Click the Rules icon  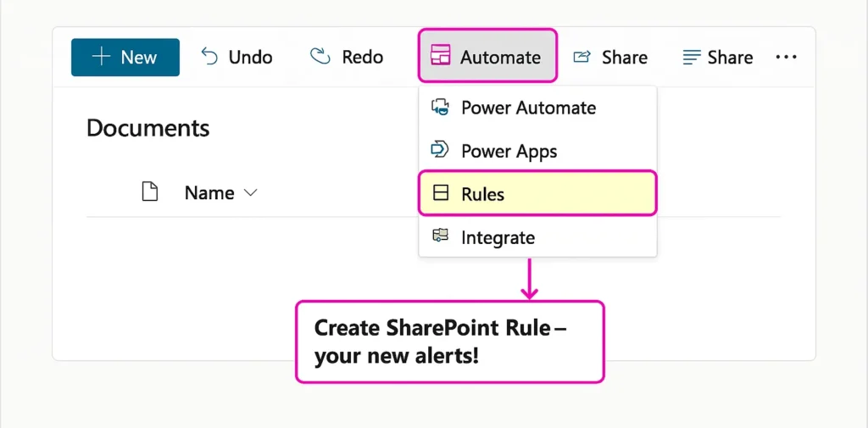[440, 192]
